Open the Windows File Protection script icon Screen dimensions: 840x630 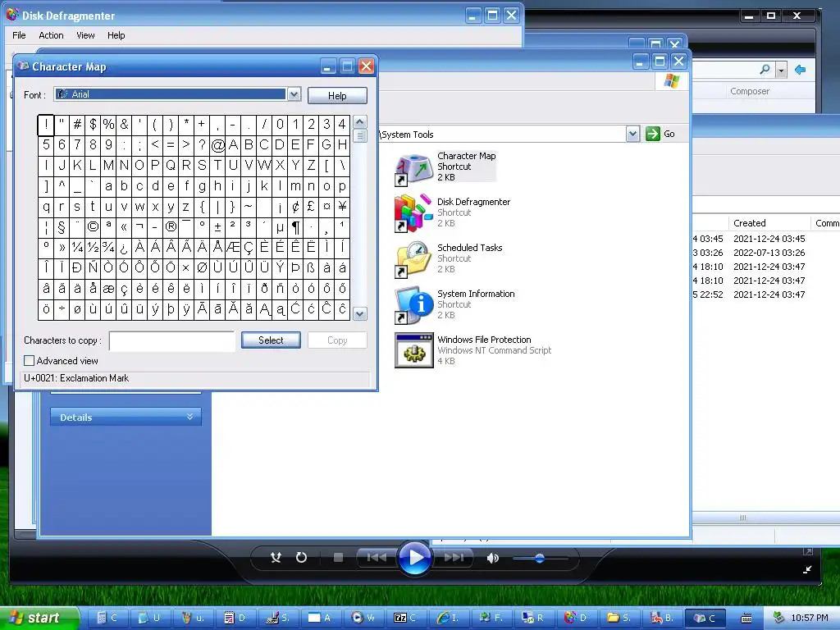click(413, 350)
